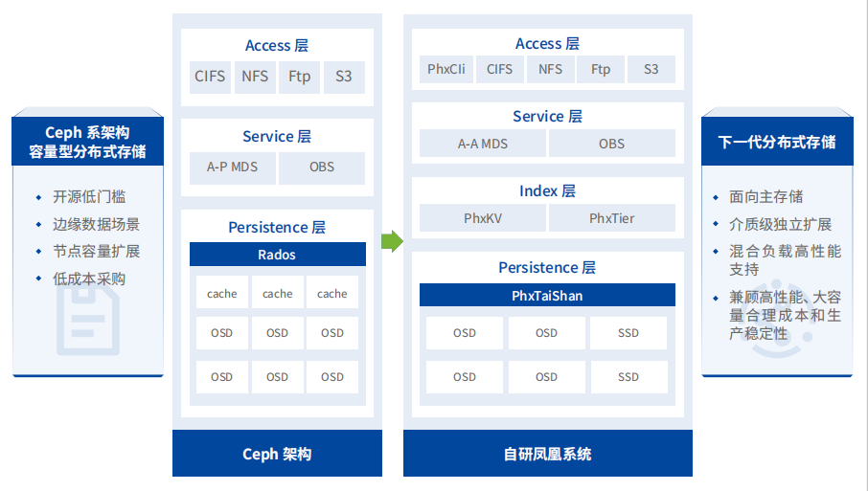
Task: Select the PhxKV box in the Index layer
Action: pos(482,218)
